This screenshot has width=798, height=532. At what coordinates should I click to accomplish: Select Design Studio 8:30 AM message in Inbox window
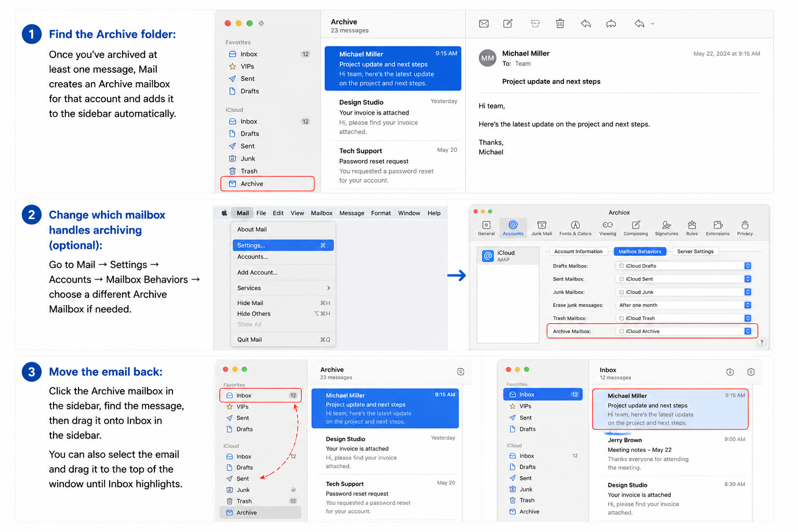pos(671,498)
